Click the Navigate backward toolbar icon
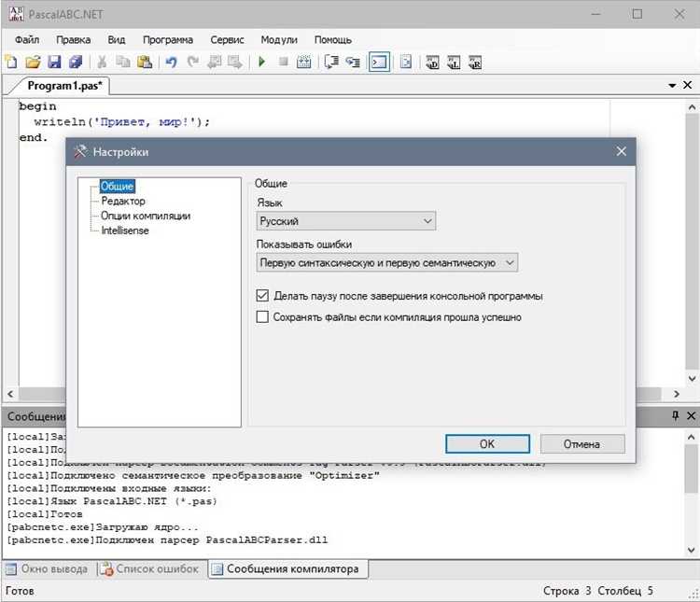Screen dimensions: 700x602 (215, 63)
